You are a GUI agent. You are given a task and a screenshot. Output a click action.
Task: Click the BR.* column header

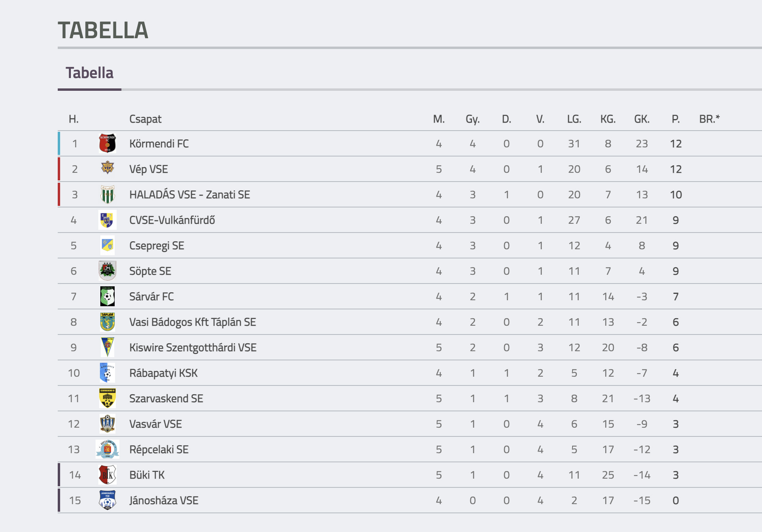click(709, 119)
